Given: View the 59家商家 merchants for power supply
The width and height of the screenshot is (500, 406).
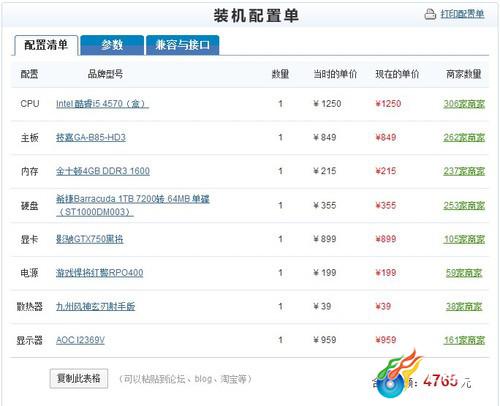Looking at the screenshot, I should coord(464,273).
